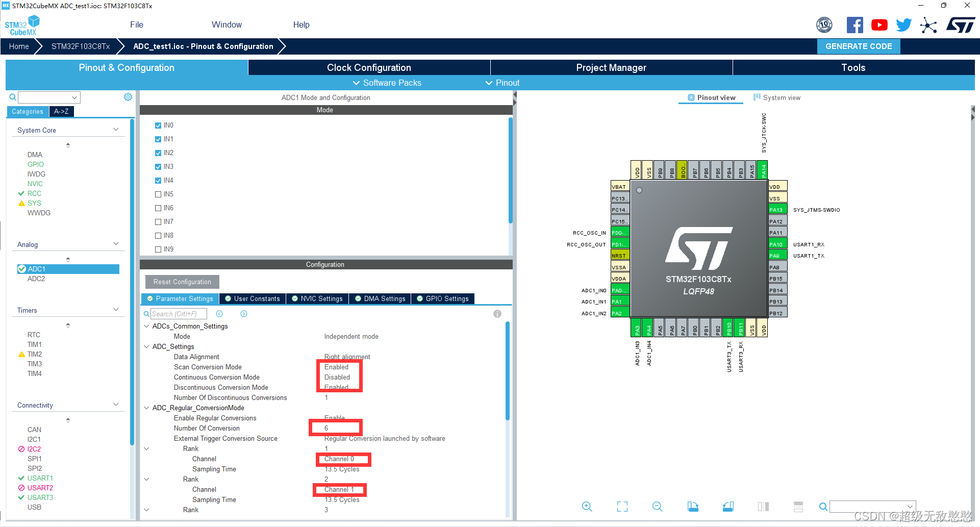Rotate the chip clockwise
The image size is (980, 527).
[x=693, y=507]
